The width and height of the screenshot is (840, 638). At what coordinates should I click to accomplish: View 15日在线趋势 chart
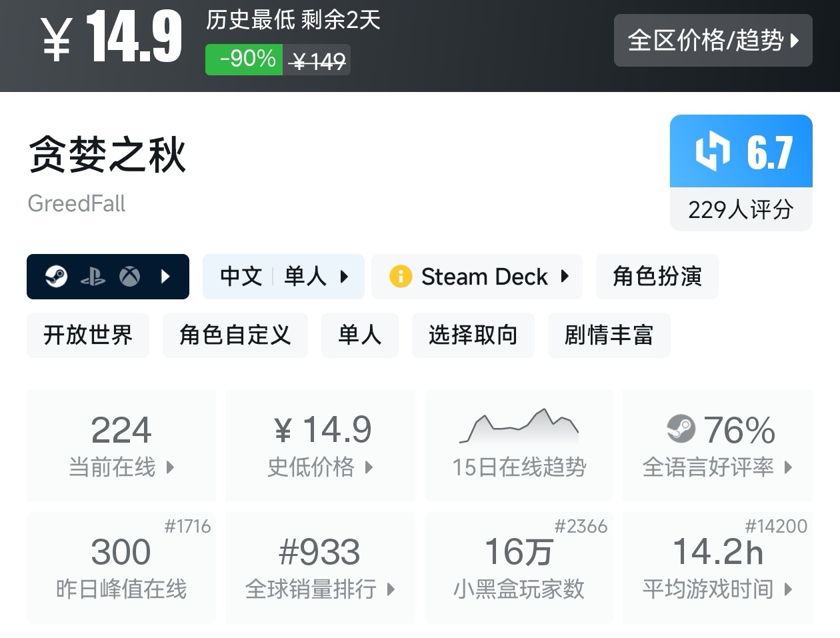[x=519, y=445]
